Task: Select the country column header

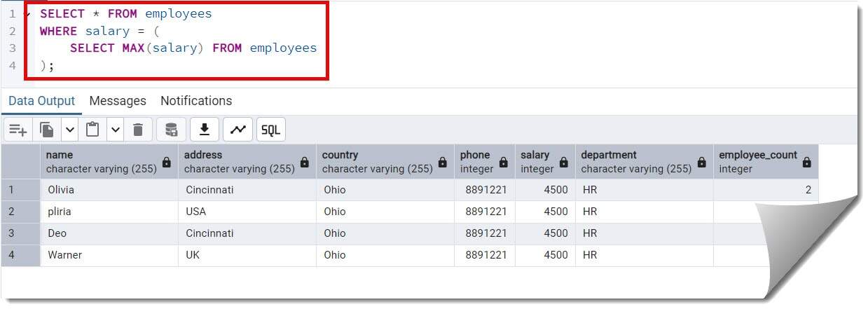Action: [385, 162]
